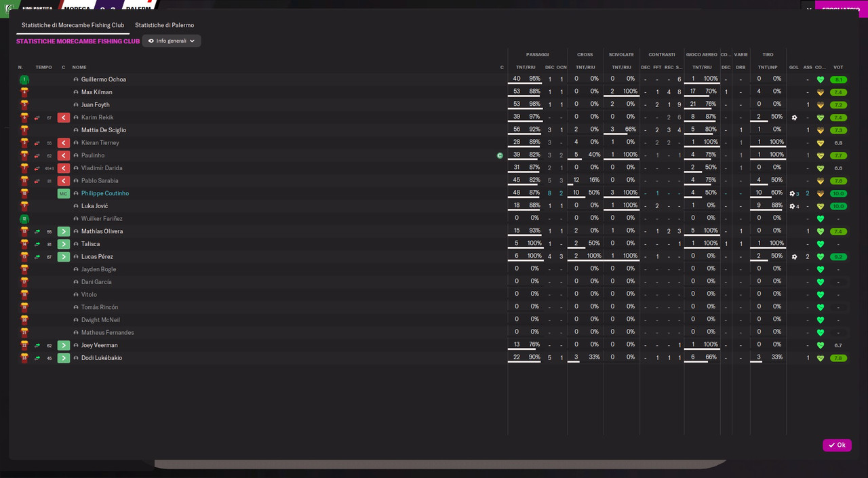Click the 97% pass rate for Karim Rekik

point(534,117)
